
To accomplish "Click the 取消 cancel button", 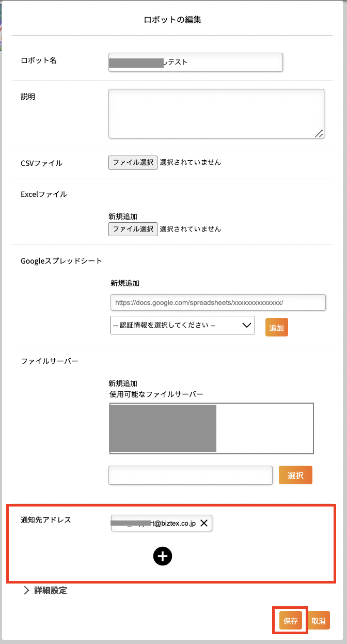I will tap(319, 621).
